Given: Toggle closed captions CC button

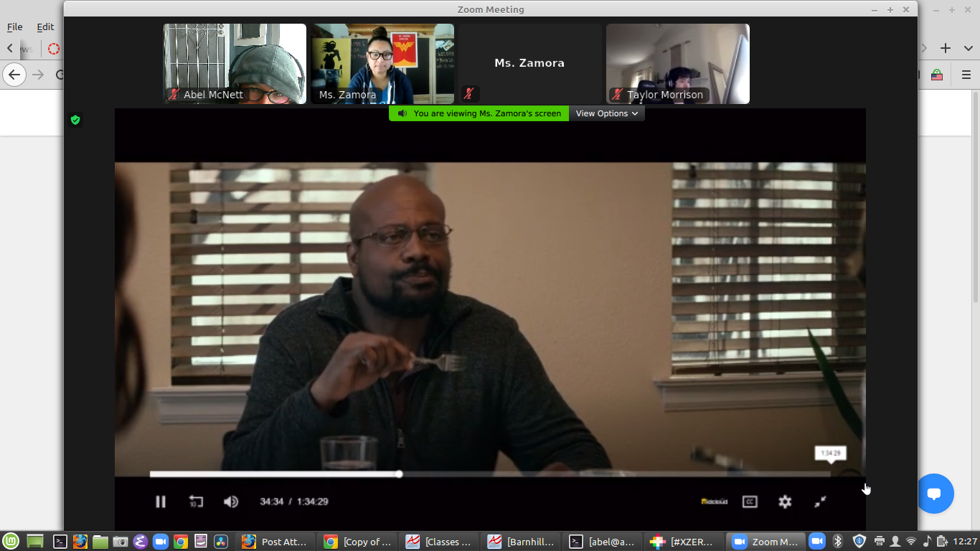Looking at the screenshot, I should click(x=750, y=501).
